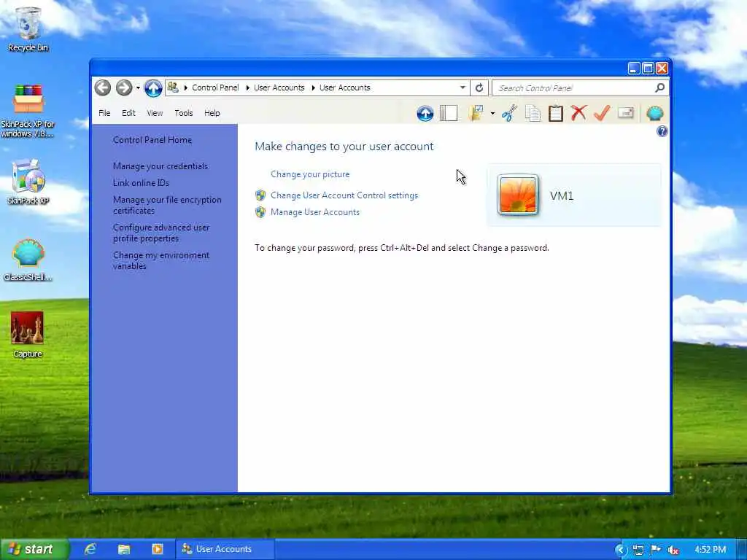Click the red X Delete icon
Viewport: 747px width, 560px height.
[x=578, y=113]
